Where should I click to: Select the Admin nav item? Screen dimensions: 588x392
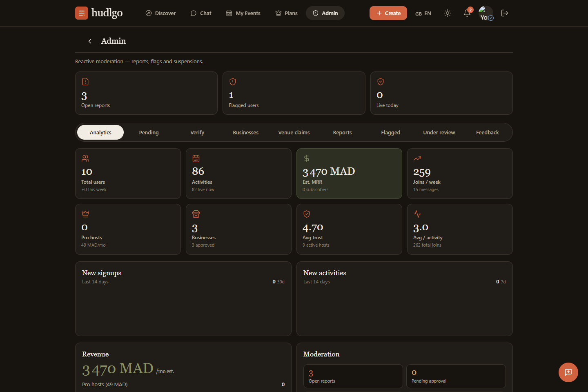[325, 13]
